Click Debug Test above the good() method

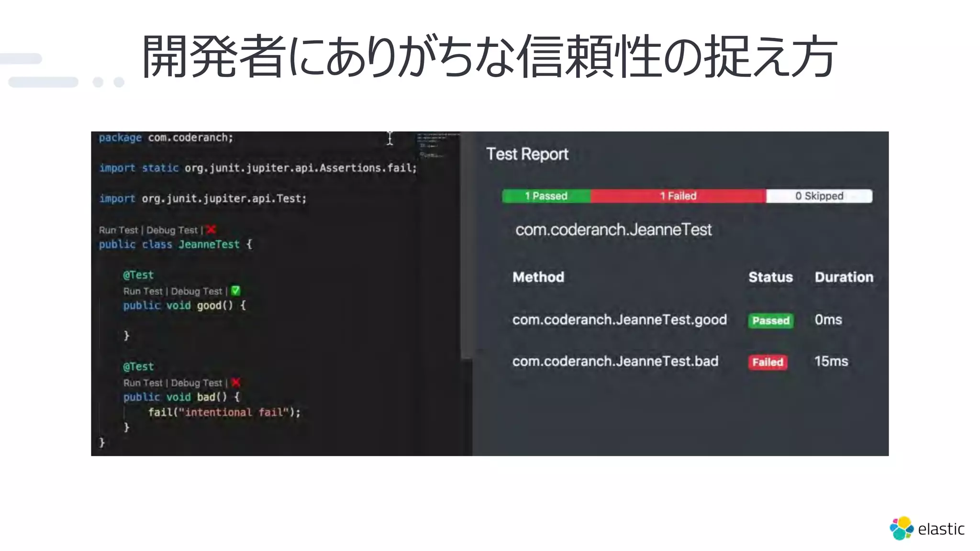pos(196,291)
